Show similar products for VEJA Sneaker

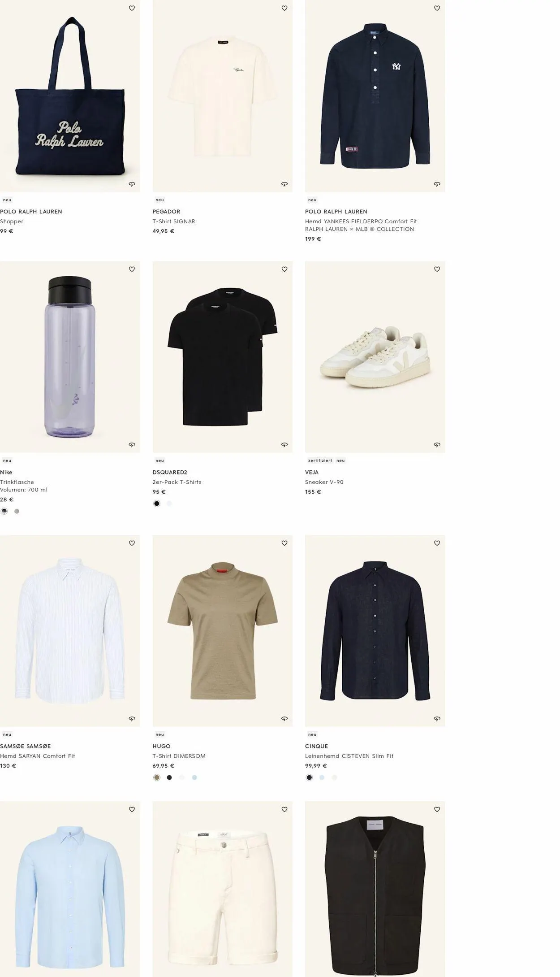[437, 445]
